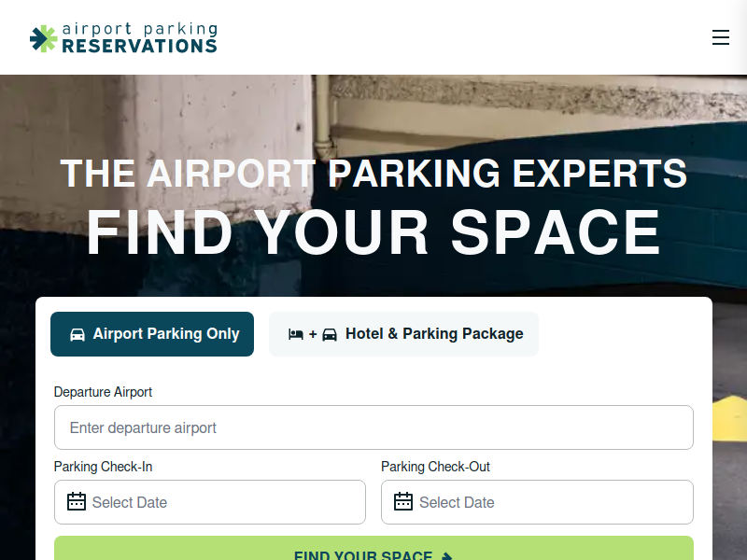This screenshot has width=747, height=560.
Task: Click the car icon on Airport Parking Only
Action: [x=78, y=334]
